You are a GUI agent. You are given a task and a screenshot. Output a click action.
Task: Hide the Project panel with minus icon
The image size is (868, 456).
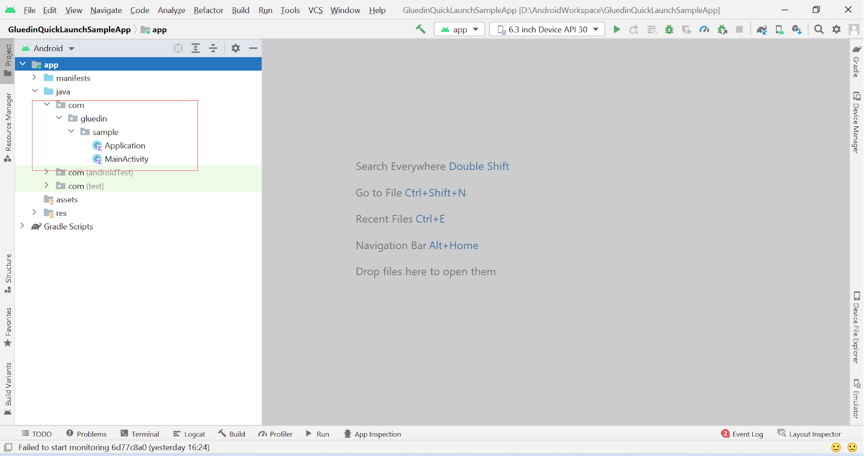point(253,48)
